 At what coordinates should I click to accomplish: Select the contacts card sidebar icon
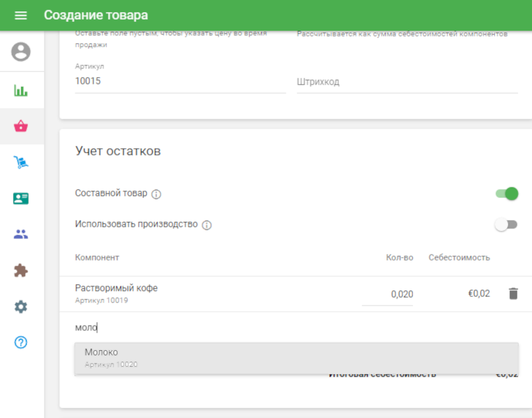click(x=20, y=197)
